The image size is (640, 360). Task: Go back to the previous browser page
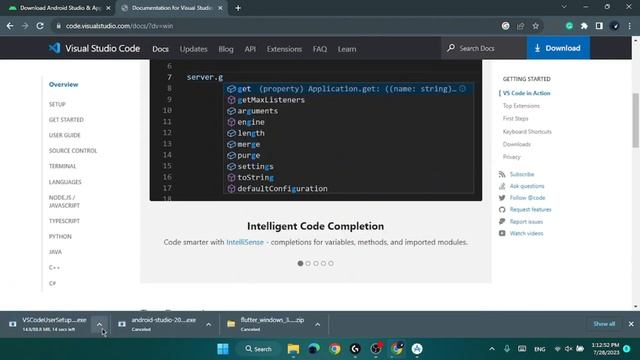pyautogui.click(x=10, y=26)
